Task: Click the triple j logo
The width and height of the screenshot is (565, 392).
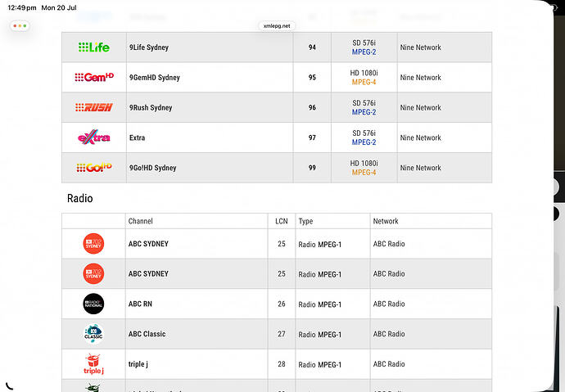Action: (93, 364)
